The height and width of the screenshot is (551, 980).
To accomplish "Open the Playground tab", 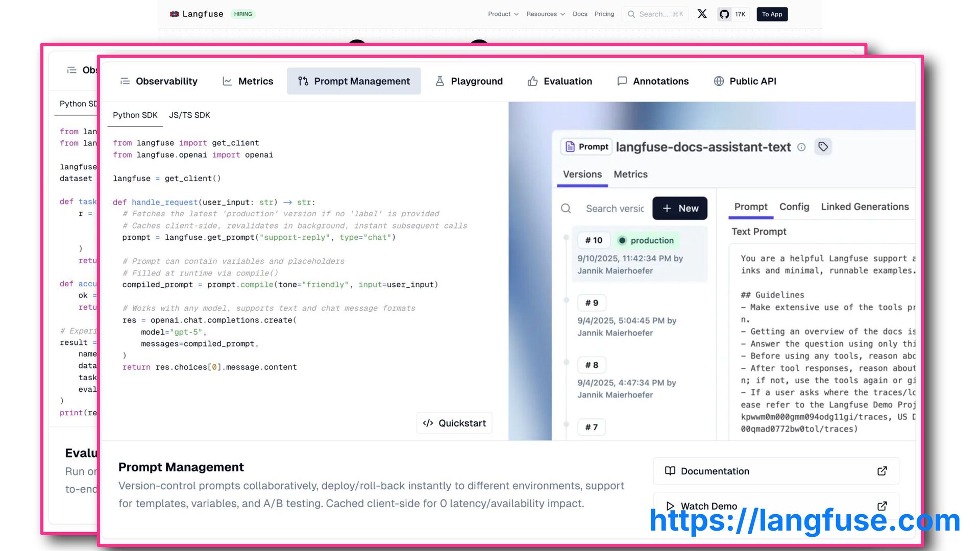I will (x=469, y=81).
